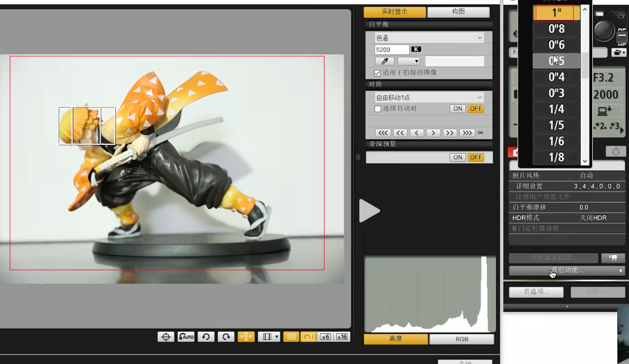Choose shutter speed 0"3
The width and height of the screenshot is (629, 364).
point(557,93)
